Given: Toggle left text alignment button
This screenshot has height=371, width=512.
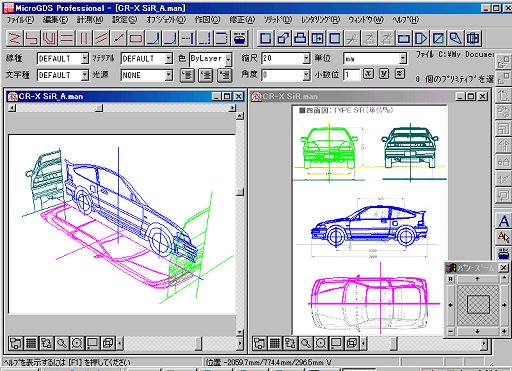Looking at the screenshot, I should (x=187, y=75).
